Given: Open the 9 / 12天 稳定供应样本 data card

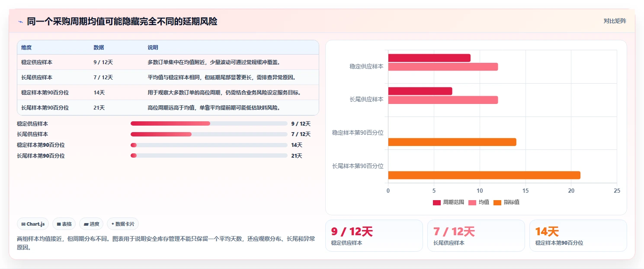Looking at the screenshot, I should tap(374, 236).
